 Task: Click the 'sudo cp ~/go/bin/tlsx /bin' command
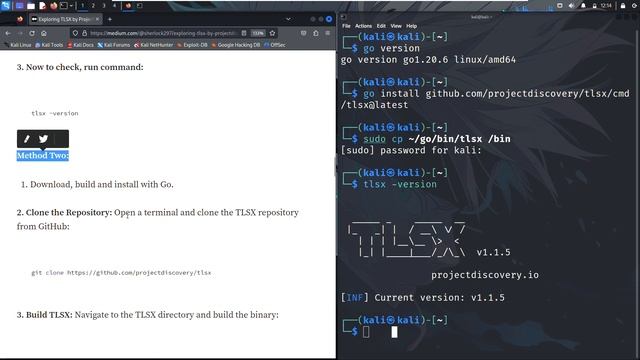pyautogui.click(x=437, y=139)
